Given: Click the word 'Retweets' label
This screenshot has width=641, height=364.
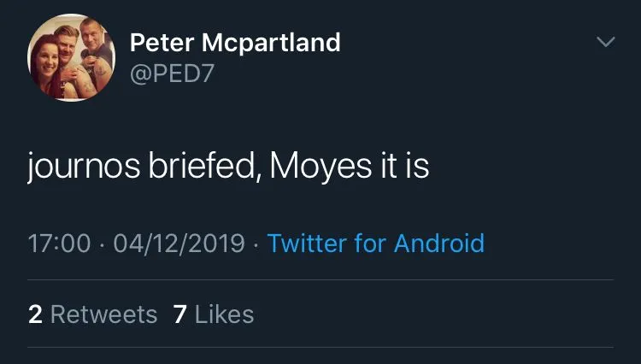Looking at the screenshot, I should click(x=103, y=314).
